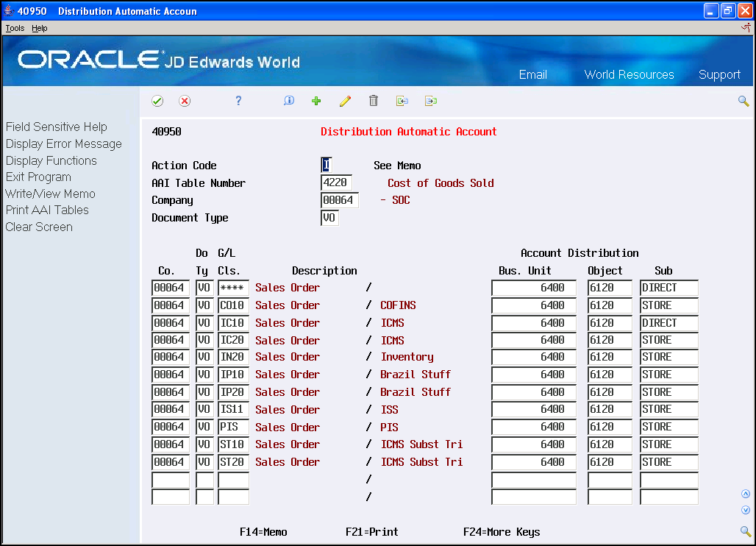Click G/L class field IN20
This screenshot has height=546, width=756.
click(233, 357)
